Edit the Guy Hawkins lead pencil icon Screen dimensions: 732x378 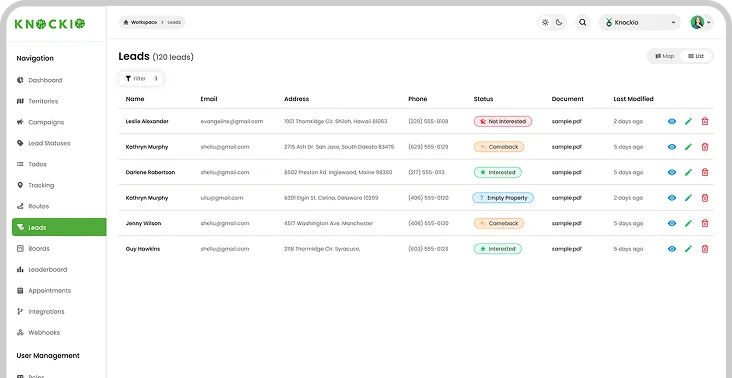688,249
